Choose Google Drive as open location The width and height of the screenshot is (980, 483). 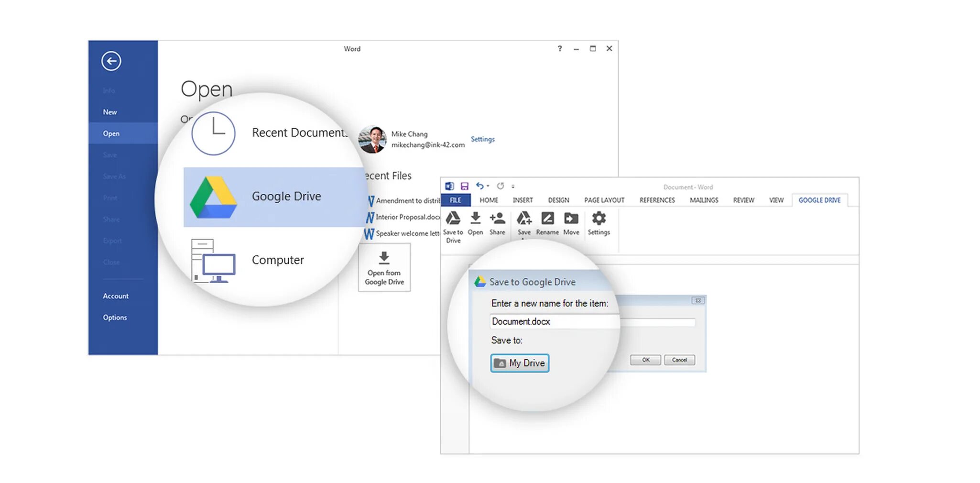pos(274,197)
